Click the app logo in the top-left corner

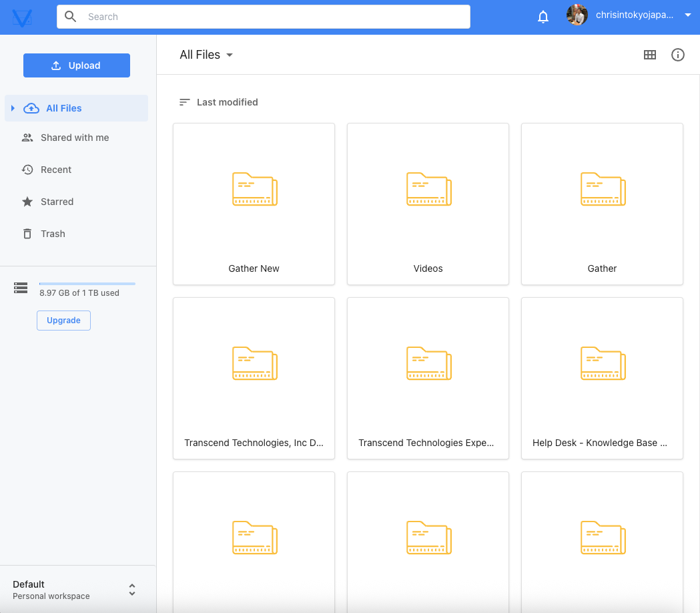22,17
